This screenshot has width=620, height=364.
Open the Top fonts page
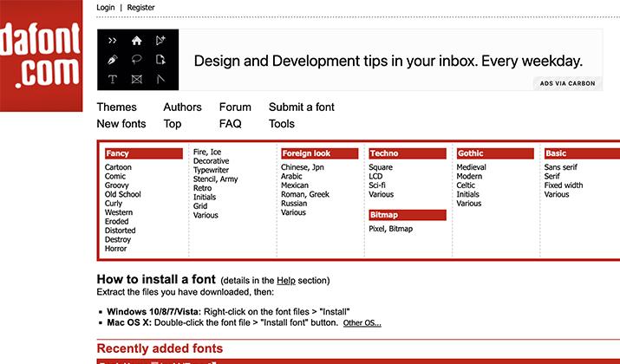173,124
